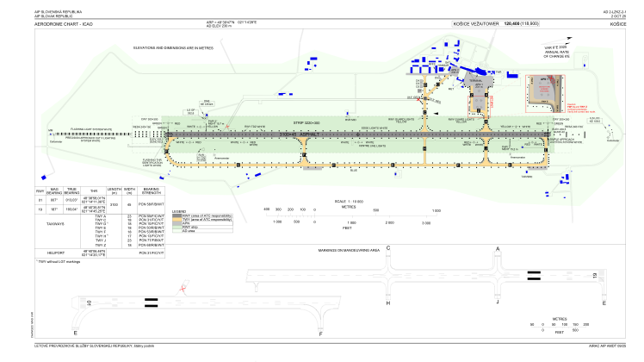Viewport: 644px width, 362px height.
Task: Click the grey apron area north of the runway
Action: (480, 84)
